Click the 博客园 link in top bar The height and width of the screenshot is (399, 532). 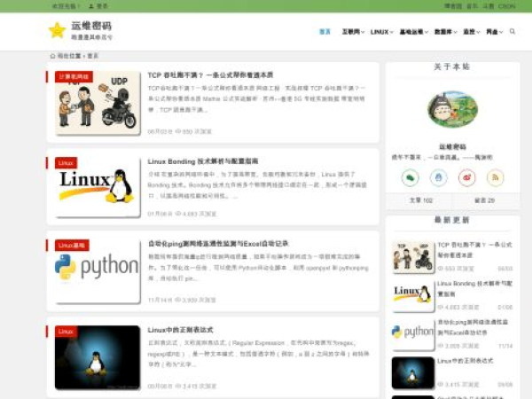(453, 6)
